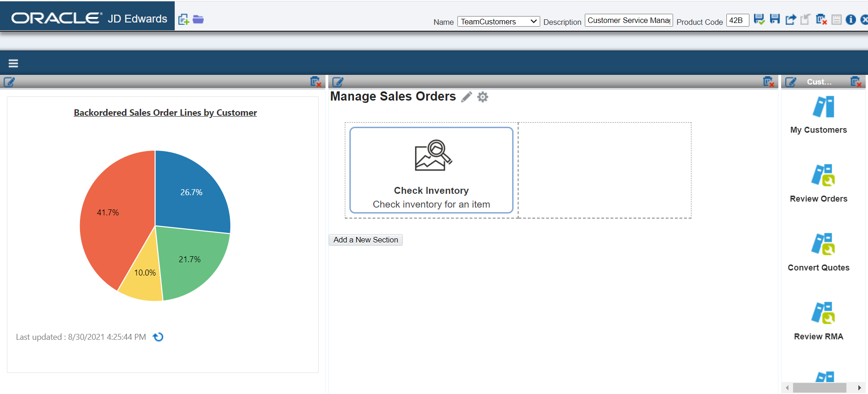The image size is (868, 394).
Task: Click the top toolbar delete trash icon
Action: (x=821, y=19)
